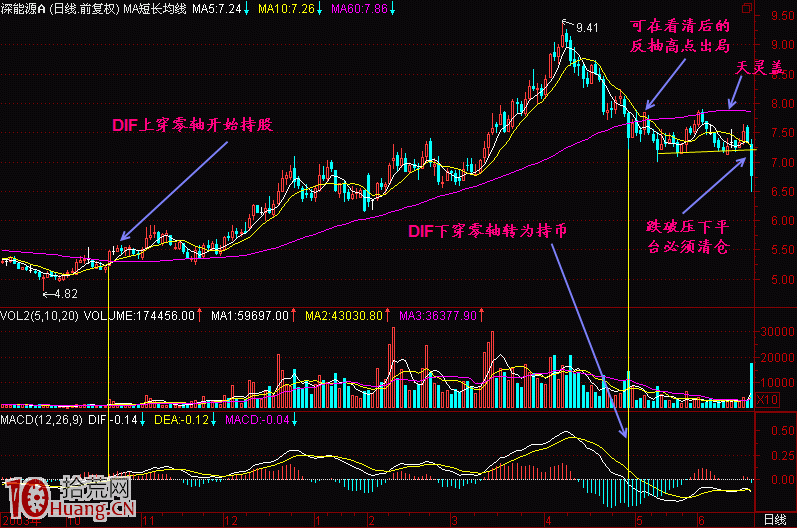The image size is (797, 528).
Task: Click the 0.25 MACD axis label
Action: pos(783,455)
